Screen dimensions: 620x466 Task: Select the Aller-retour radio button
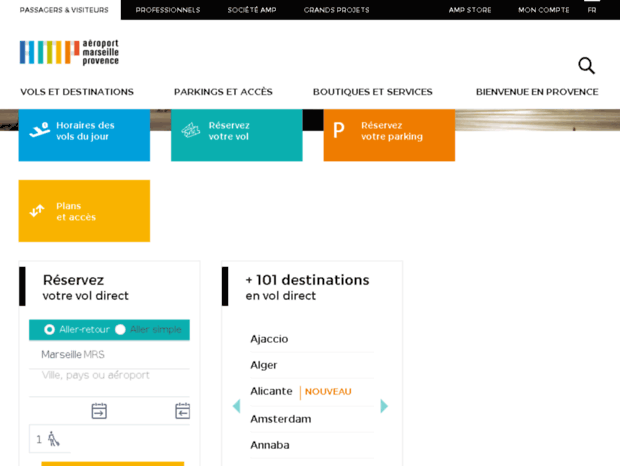pyautogui.click(x=50, y=329)
